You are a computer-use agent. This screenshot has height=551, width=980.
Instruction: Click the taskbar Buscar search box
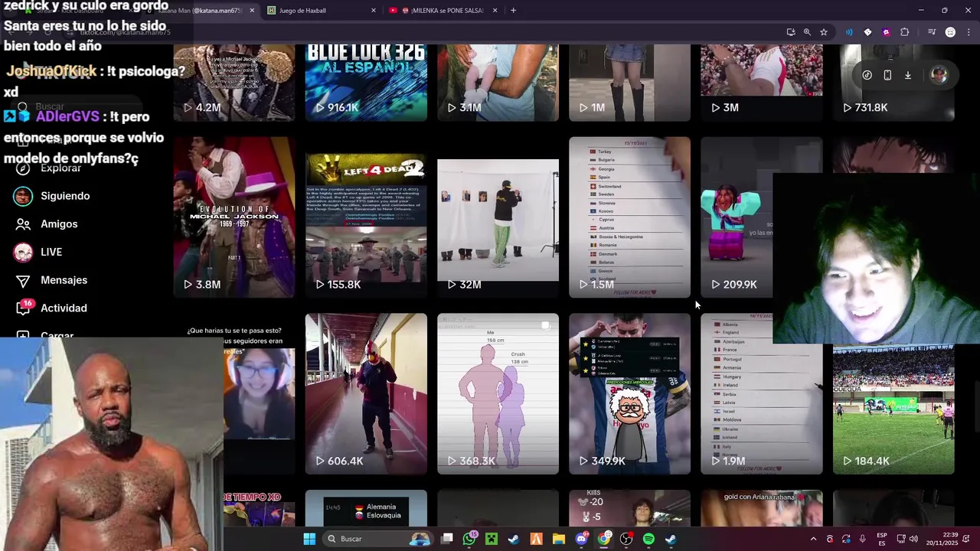click(378, 539)
